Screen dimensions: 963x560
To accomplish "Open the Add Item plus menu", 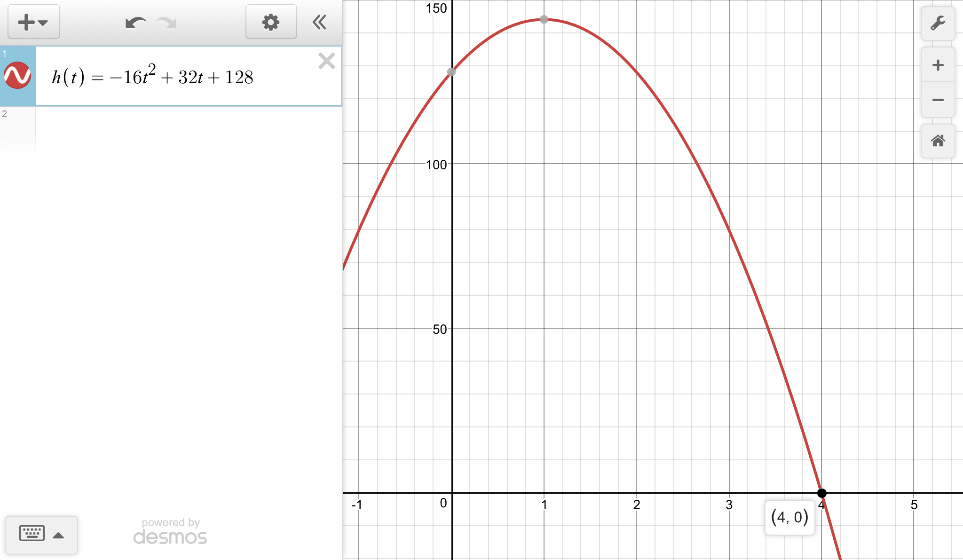I will pos(33,22).
